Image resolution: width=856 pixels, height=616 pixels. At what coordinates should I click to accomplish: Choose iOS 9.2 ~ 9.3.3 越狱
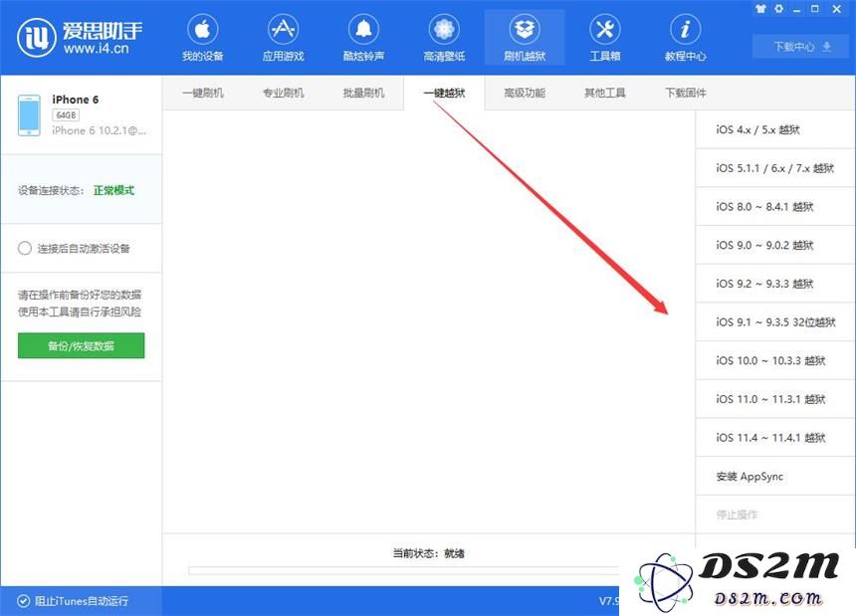coord(775,284)
